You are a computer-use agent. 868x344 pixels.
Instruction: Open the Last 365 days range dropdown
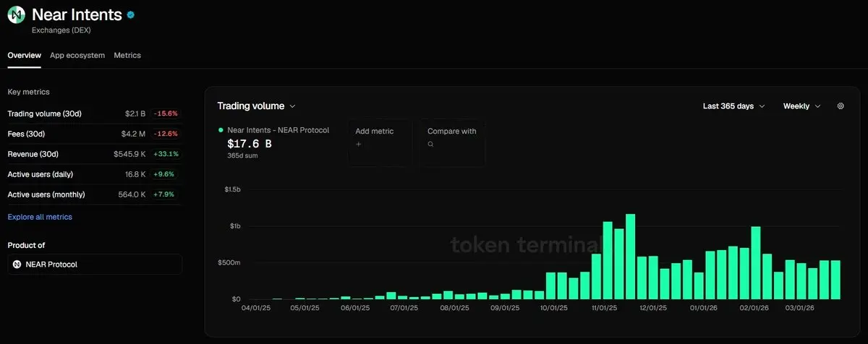pyautogui.click(x=734, y=106)
